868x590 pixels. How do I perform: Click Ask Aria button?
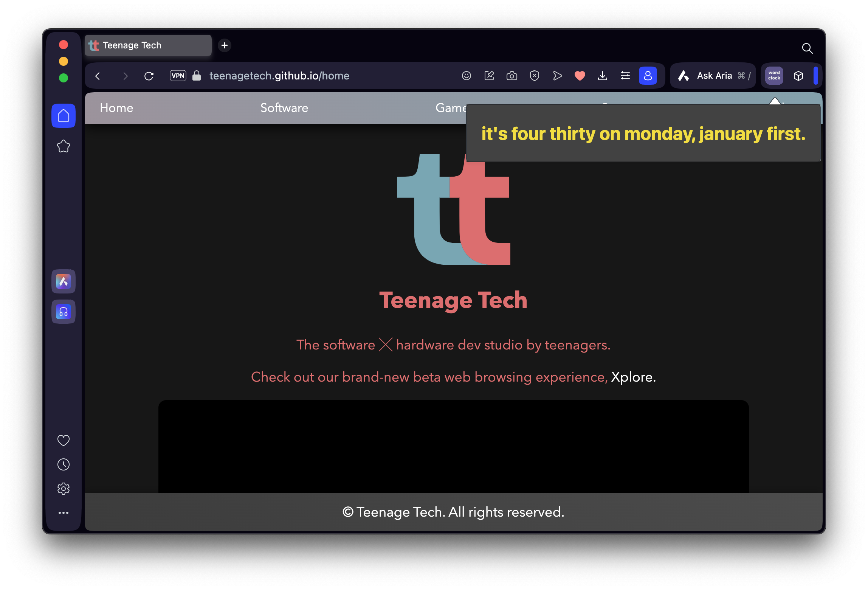tap(713, 76)
